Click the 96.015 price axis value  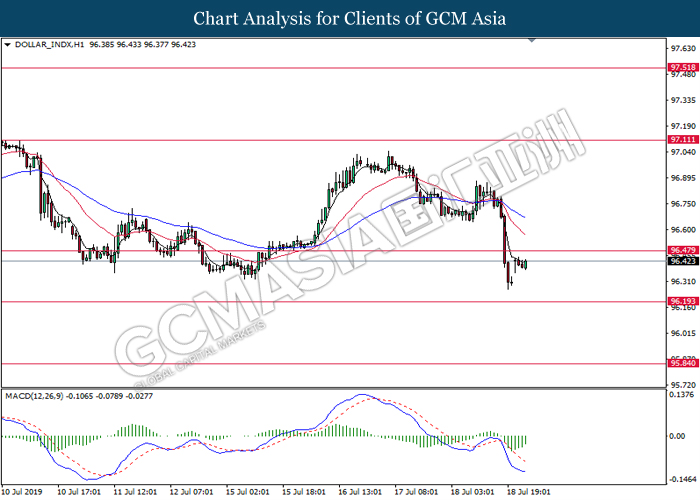(x=683, y=333)
